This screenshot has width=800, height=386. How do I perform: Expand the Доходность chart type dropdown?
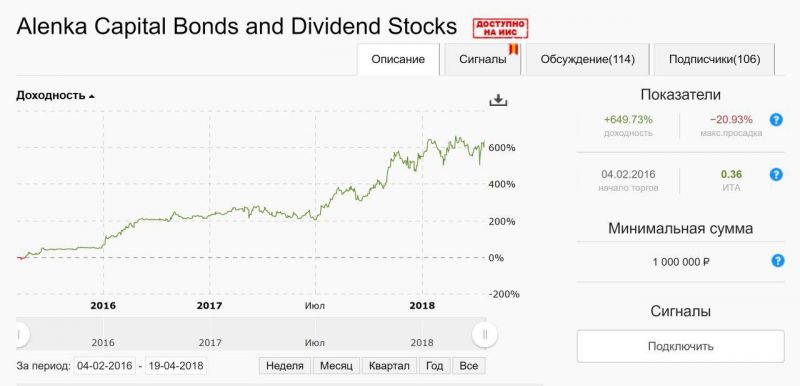(x=55, y=95)
